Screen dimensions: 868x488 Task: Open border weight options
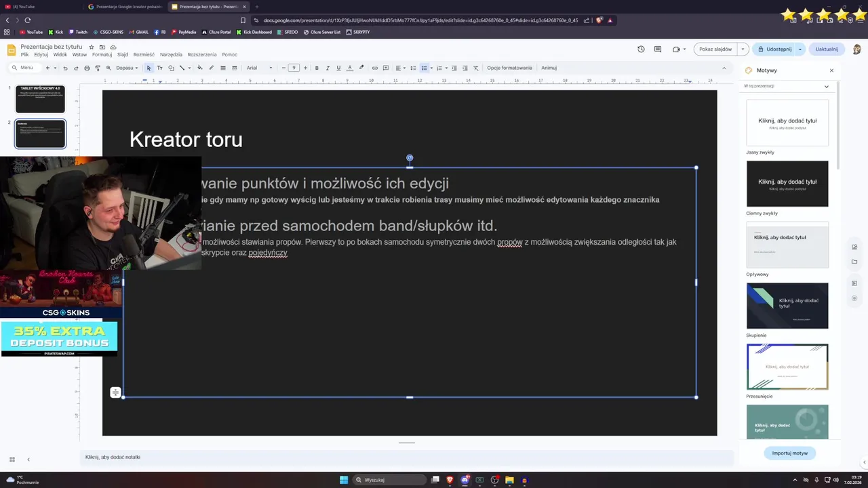click(222, 68)
